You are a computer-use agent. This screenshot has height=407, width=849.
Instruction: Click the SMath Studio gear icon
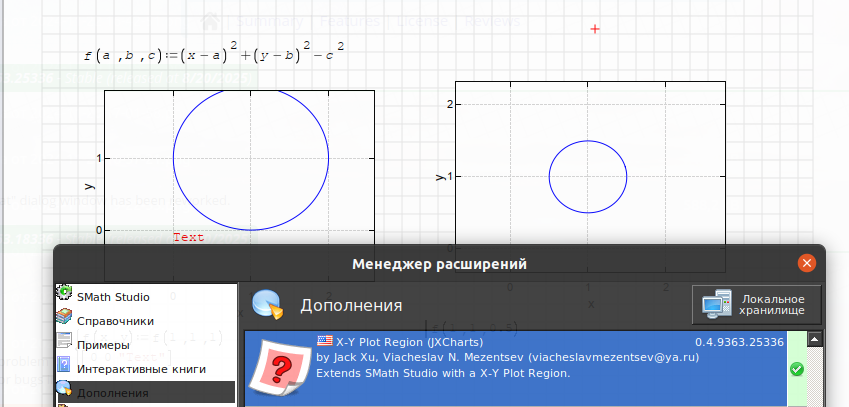(x=65, y=296)
